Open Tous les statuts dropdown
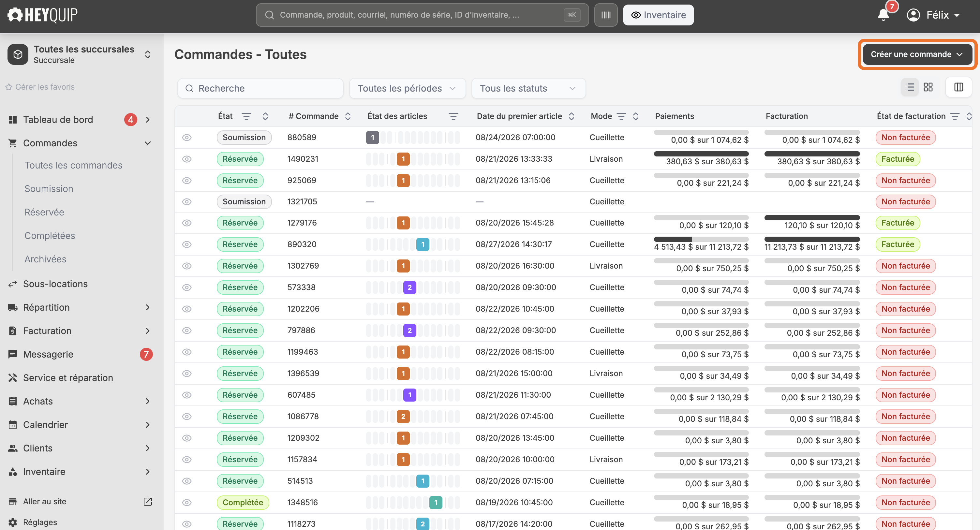The height and width of the screenshot is (530, 980). pyautogui.click(x=528, y=88)
